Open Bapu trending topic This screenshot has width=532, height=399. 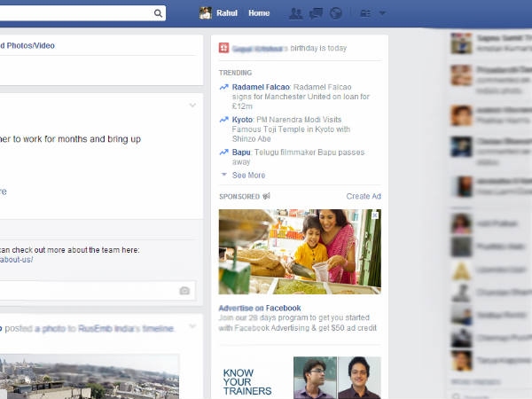241,153
